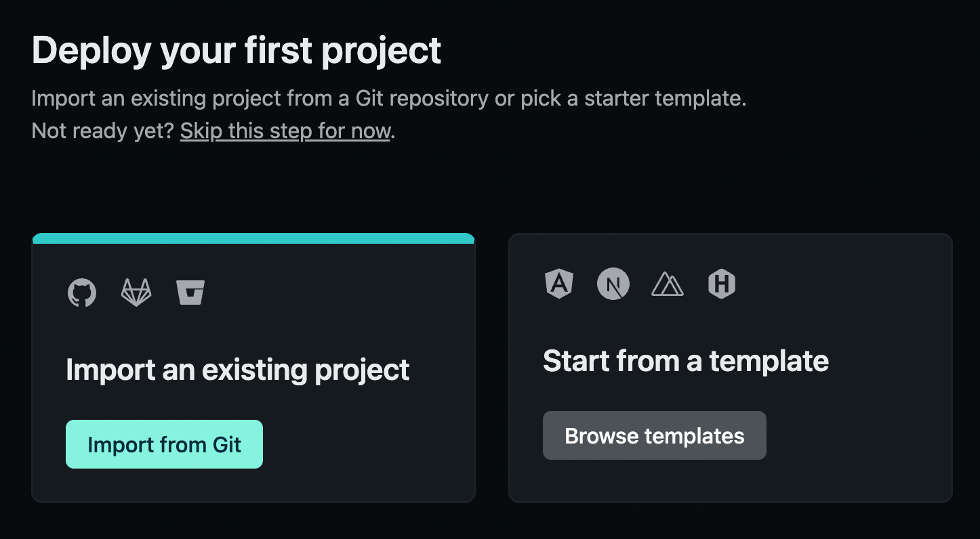Image resolution: width=980 pixels, height=539 pixels.
Task: Click blank space right of the Hugo icon
Action: (x=840, y=284)
